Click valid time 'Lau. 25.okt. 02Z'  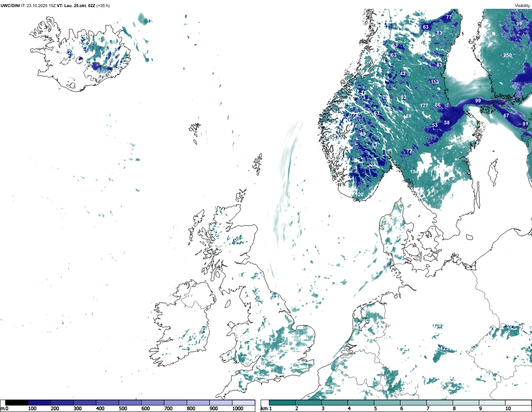[80, 5]
